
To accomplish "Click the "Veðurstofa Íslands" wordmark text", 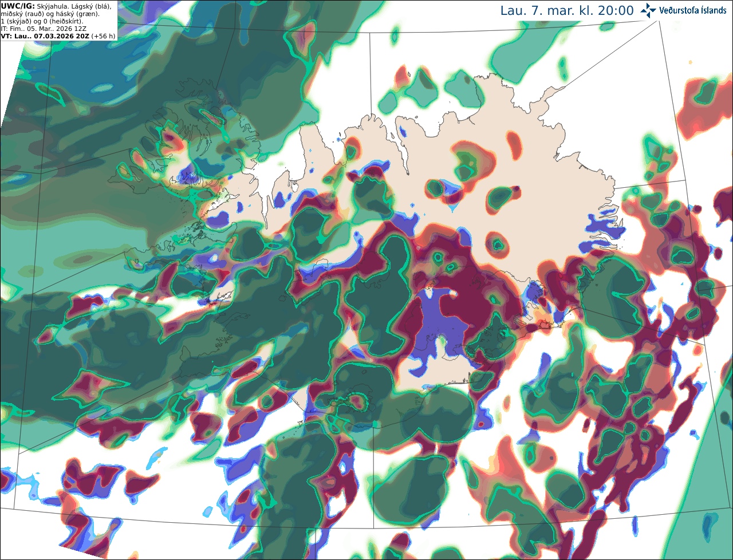I will [693, 10].
